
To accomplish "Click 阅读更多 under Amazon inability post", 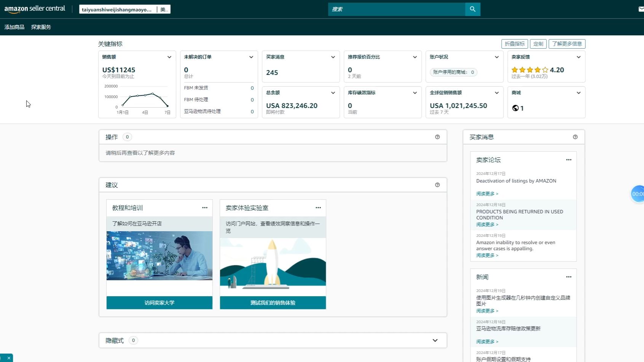I will click(487, 255).
